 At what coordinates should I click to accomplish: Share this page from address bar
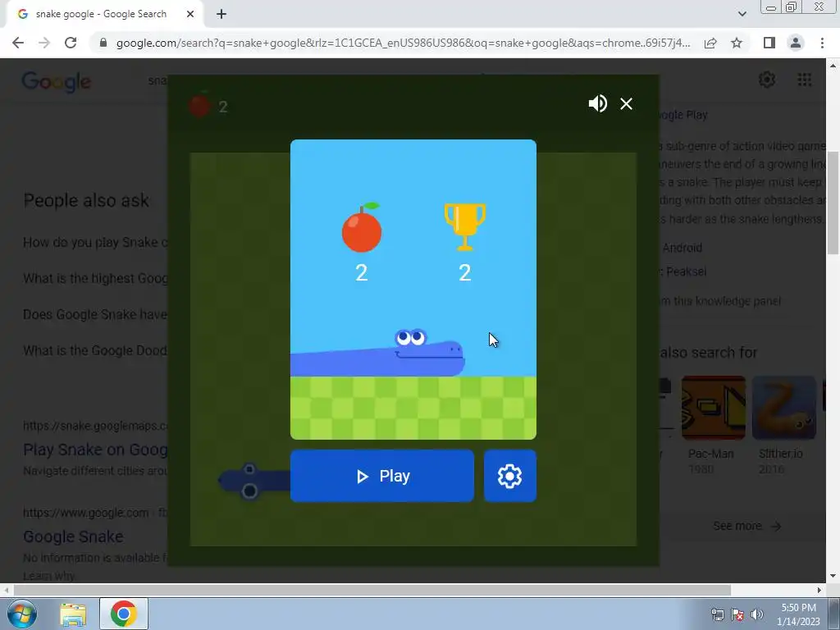coord(710,43)
